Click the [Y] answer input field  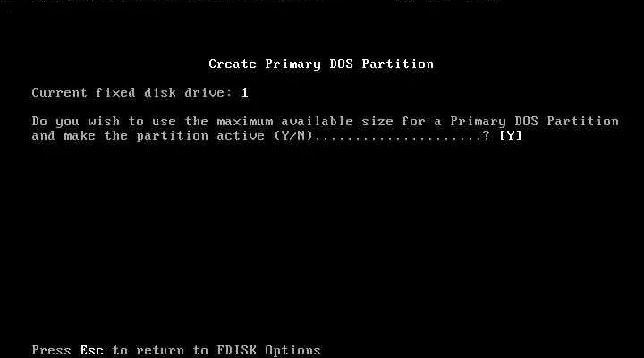(511, 136)
